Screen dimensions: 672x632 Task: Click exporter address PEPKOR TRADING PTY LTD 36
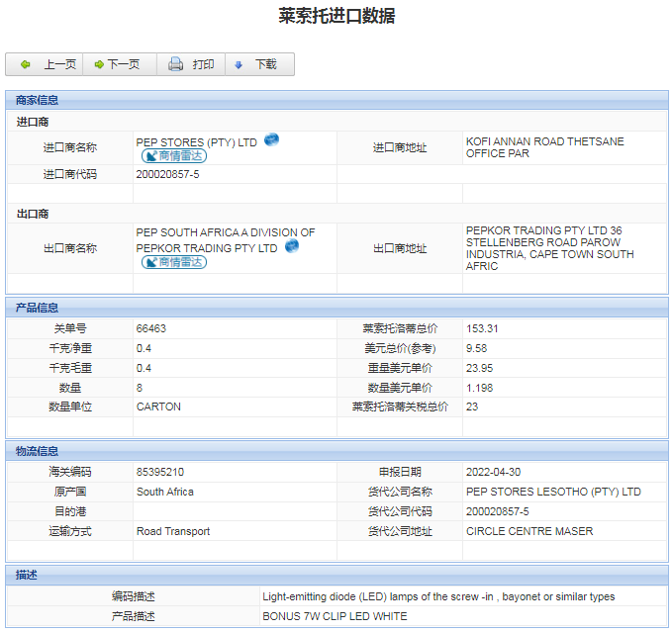pyautogui.click(x=550, y=248)
